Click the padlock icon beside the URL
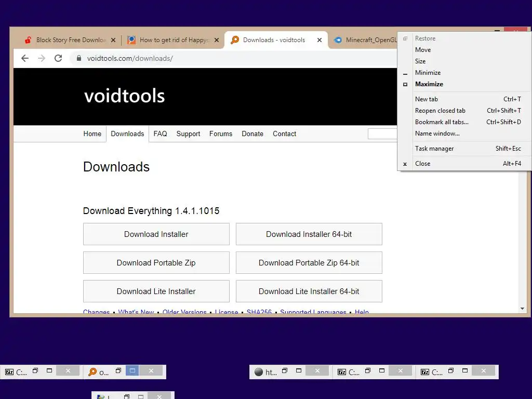 [79, 58]
